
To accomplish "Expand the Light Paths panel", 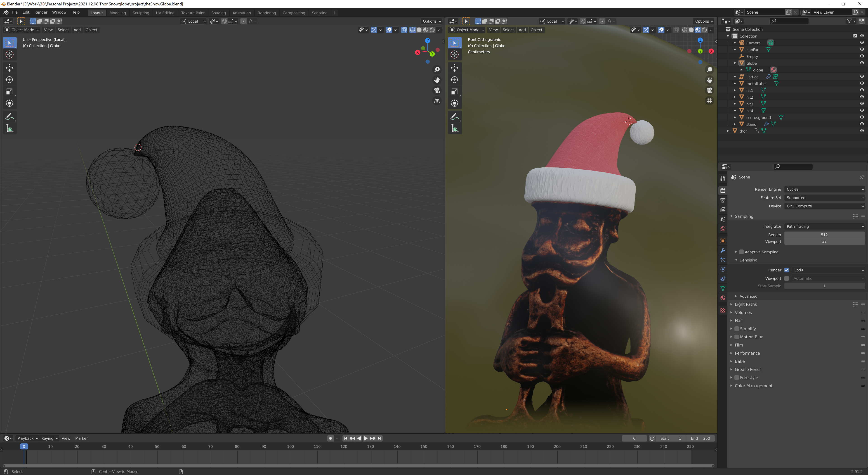I will click(745, 304).
